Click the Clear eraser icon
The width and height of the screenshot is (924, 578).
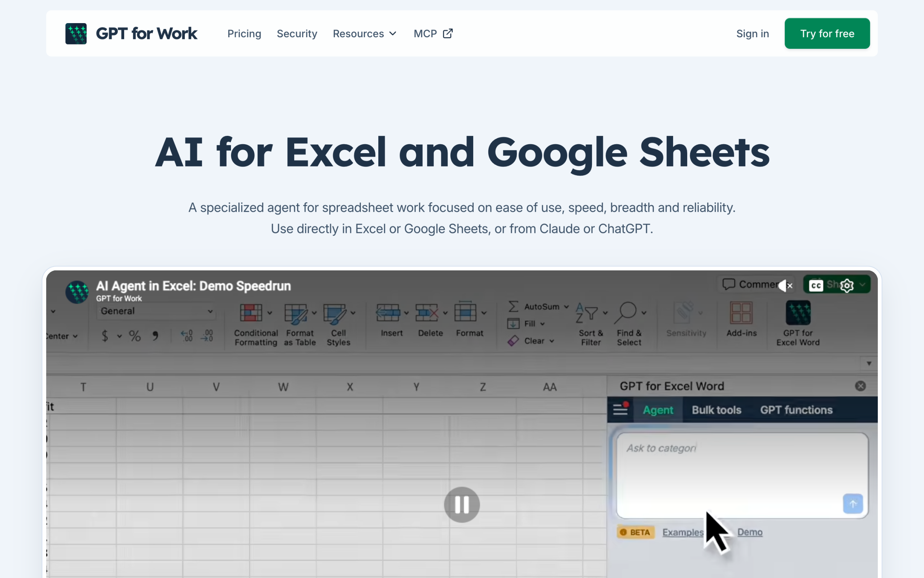(x=513, y=341)
